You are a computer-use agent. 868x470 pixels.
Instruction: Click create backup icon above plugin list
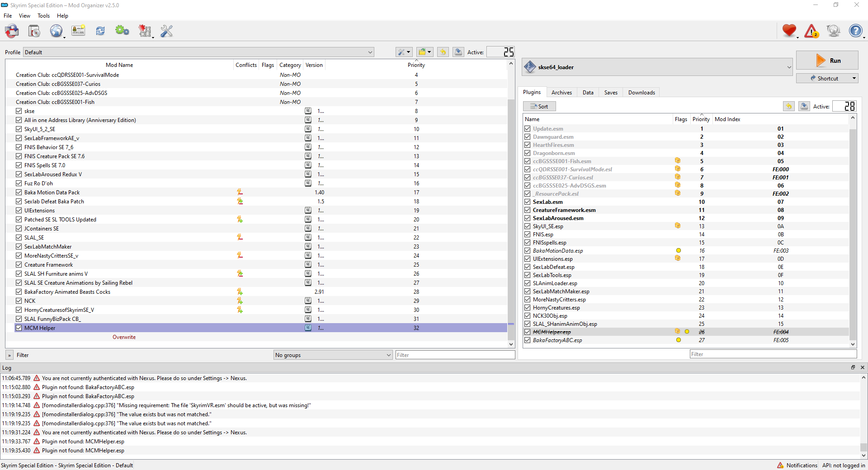coord(804,106)
